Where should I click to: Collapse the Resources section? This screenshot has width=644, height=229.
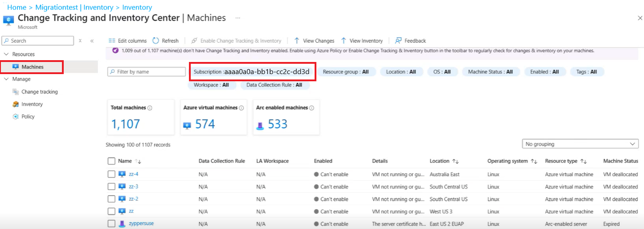(6, 54)
